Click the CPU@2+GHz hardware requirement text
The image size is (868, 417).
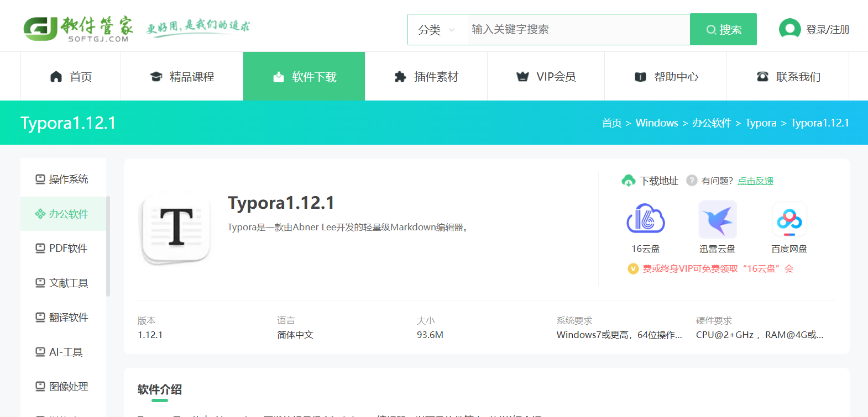[x=760, y=335]
